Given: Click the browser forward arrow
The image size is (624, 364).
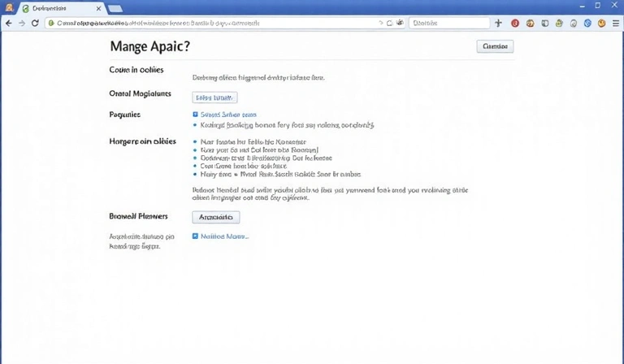Looking at the screenshot, I should [22, 23].
